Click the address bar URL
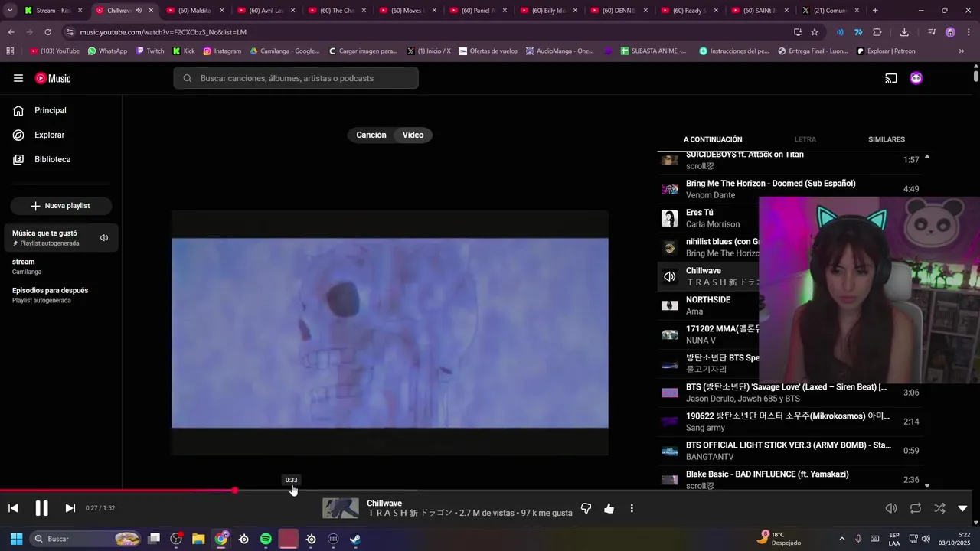 tap(163, 32)
